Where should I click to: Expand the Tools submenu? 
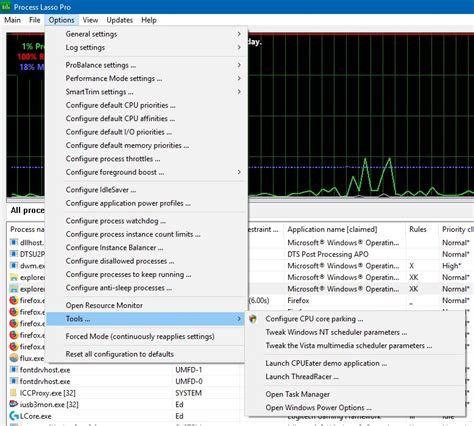click(146, 319)
